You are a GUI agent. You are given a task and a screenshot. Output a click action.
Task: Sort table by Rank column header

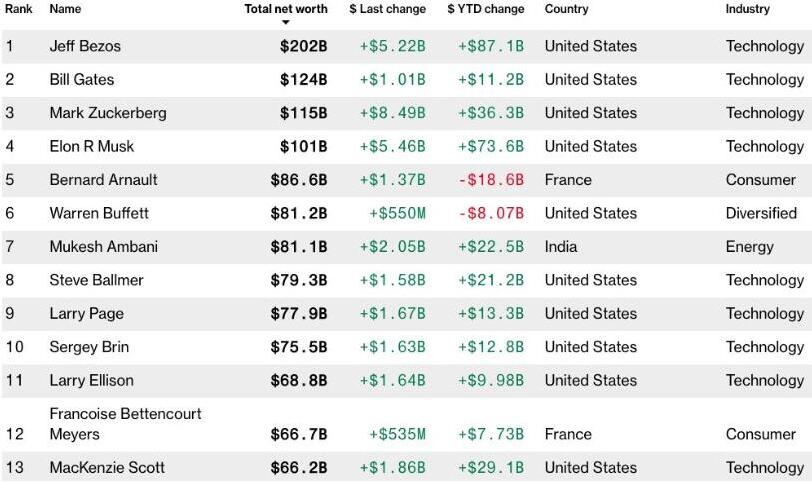19,9
